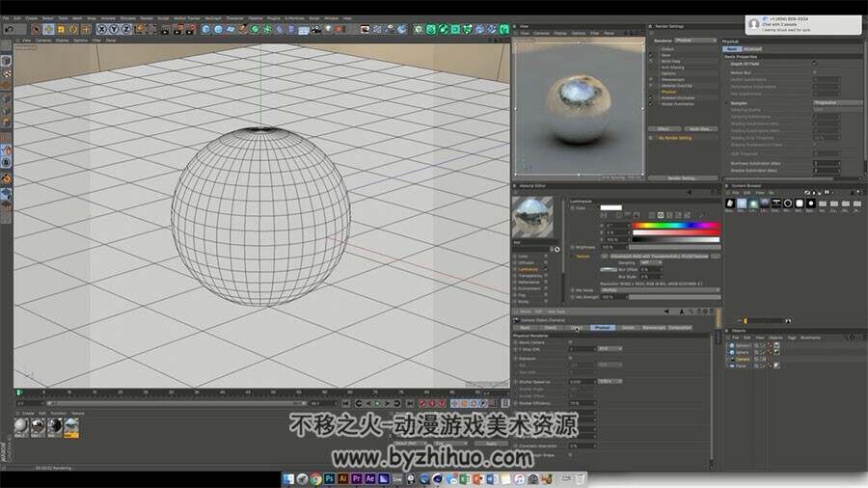This screenshot has width=868, height=488.
Task: Click the material preview thumbnail in editor
Action: click(x=532, y=217)
